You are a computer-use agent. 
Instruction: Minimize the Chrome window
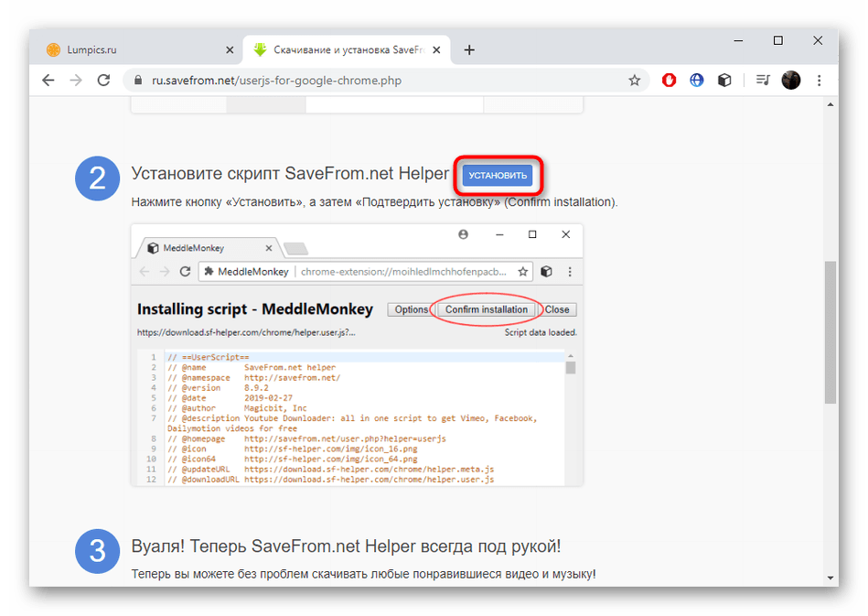[738, 40]
